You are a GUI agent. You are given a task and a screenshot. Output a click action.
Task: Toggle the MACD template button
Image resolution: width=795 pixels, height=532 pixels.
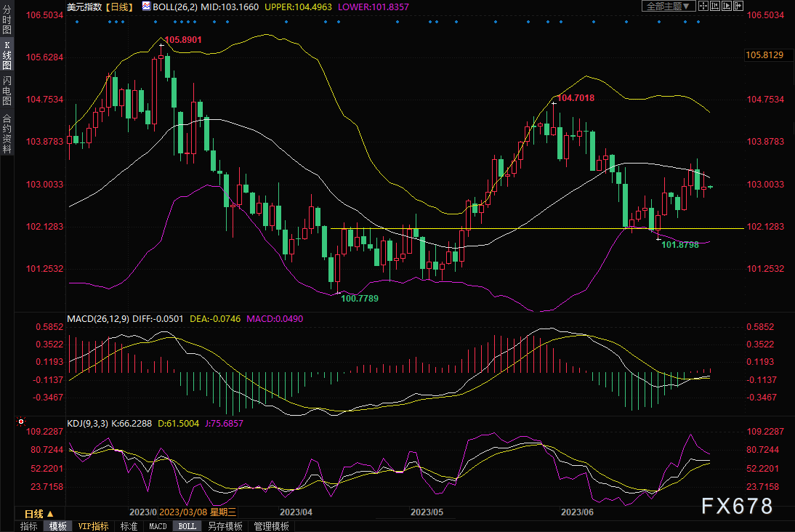coord(158,526)
